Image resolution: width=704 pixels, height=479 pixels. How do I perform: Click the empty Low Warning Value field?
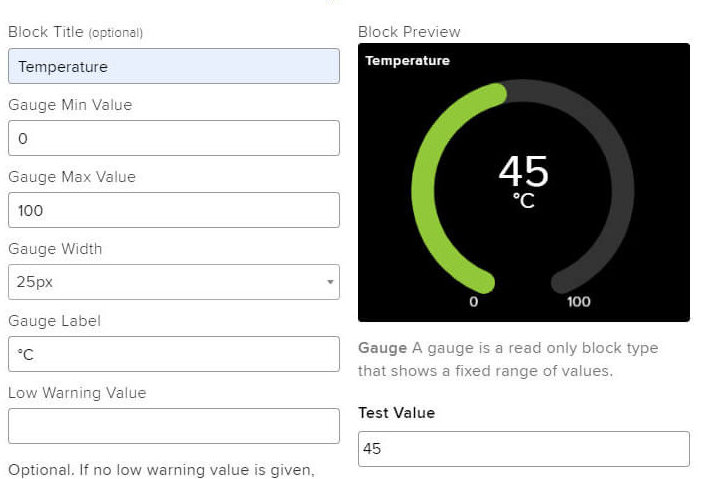pyautogui.click(x=174, y=426)
